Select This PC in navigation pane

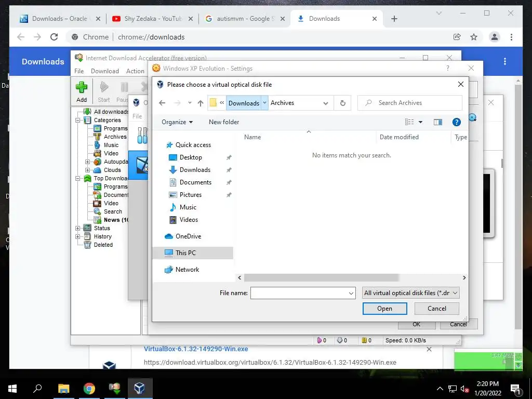coord(185,253)
